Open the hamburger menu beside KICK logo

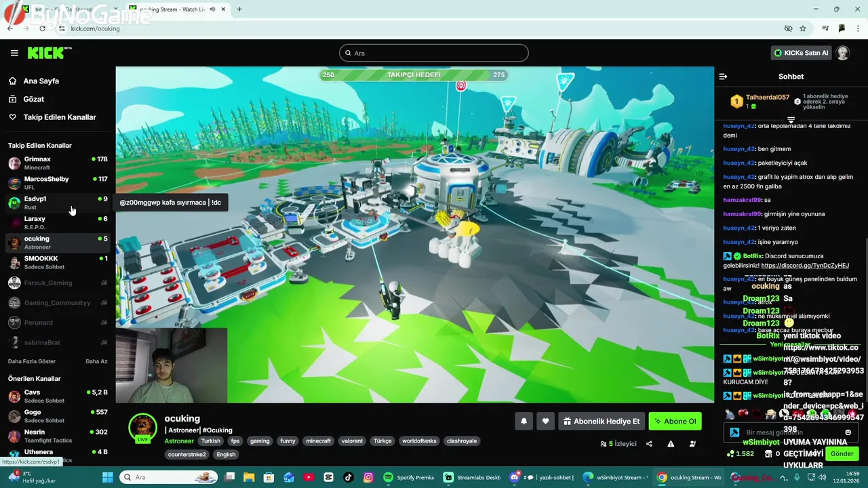coord(14,53)
